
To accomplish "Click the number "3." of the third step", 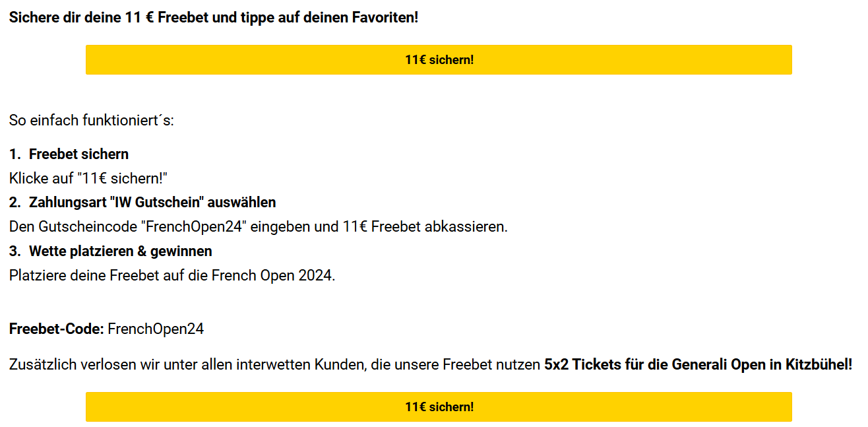I will [x=15, y=251].
